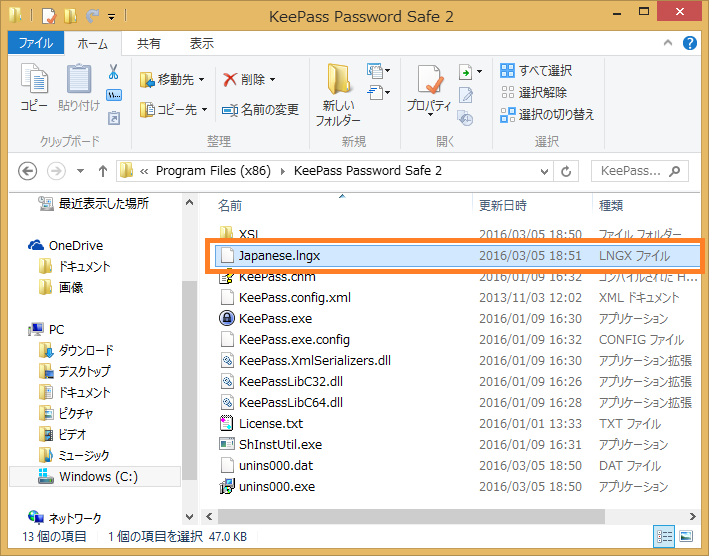Click the Copy path icon

coord(113,95)
